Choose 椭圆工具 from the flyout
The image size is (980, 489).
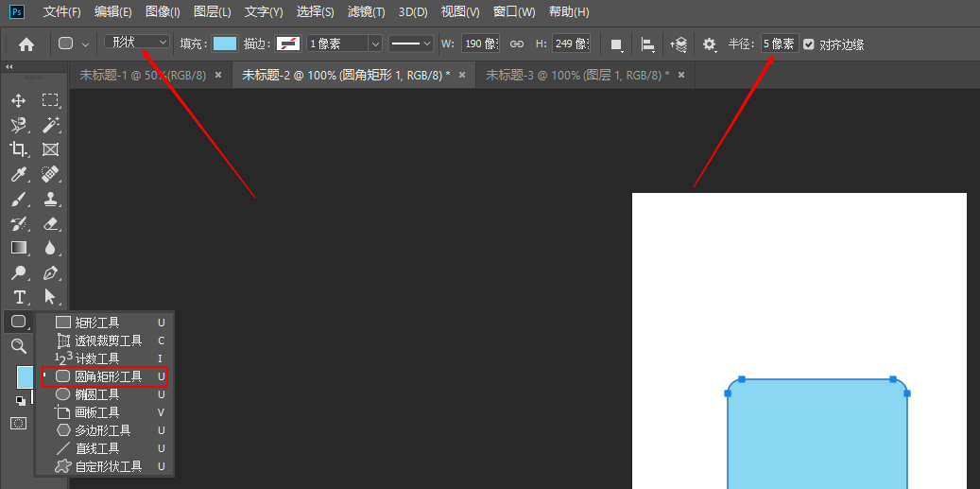pyautogui.click(x=104, y=394)
